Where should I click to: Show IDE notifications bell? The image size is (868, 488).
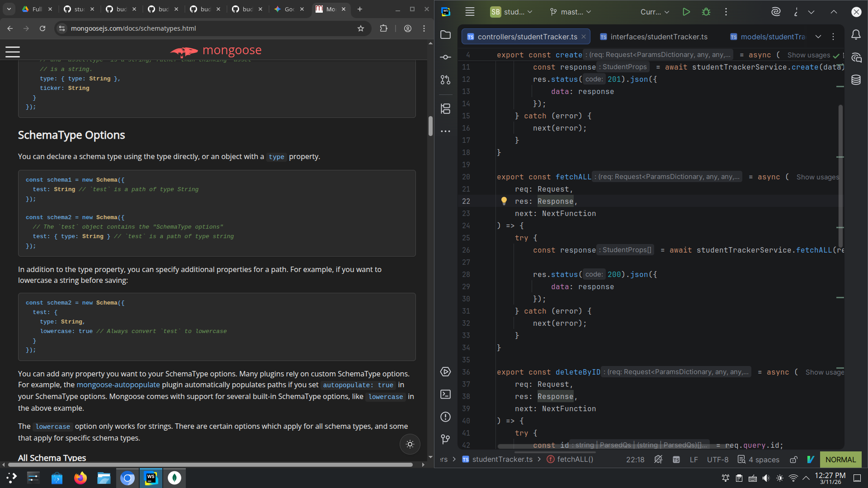coord(856,35)
